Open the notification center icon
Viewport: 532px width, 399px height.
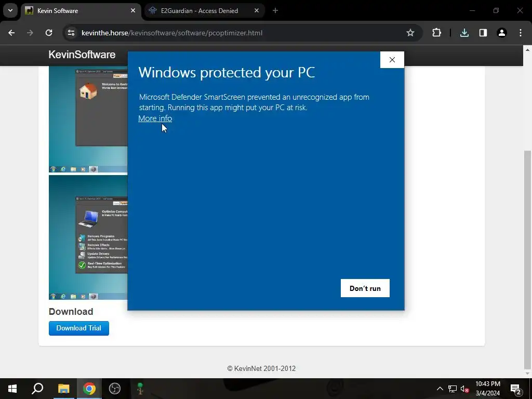pos(515,389)
